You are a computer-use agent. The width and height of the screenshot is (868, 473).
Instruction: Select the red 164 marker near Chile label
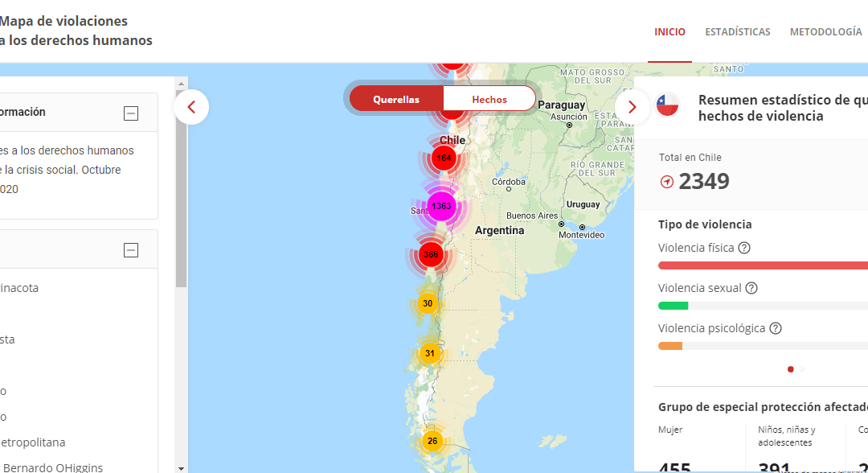tap(443, 158)
